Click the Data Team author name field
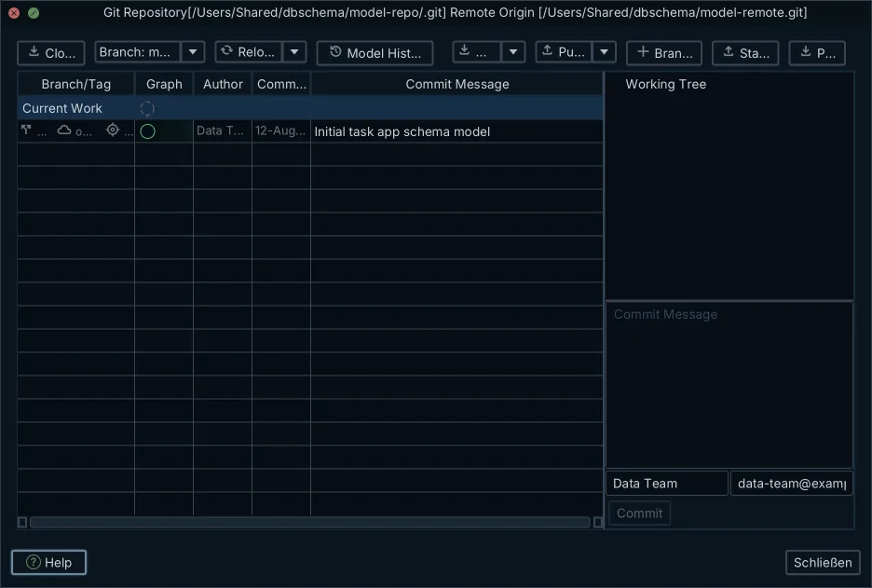Screen dimensions: 872x588 (667, 484)
